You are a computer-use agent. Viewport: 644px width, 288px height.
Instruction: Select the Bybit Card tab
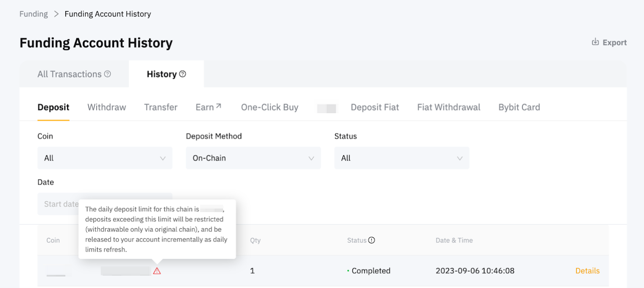point(519,107)
